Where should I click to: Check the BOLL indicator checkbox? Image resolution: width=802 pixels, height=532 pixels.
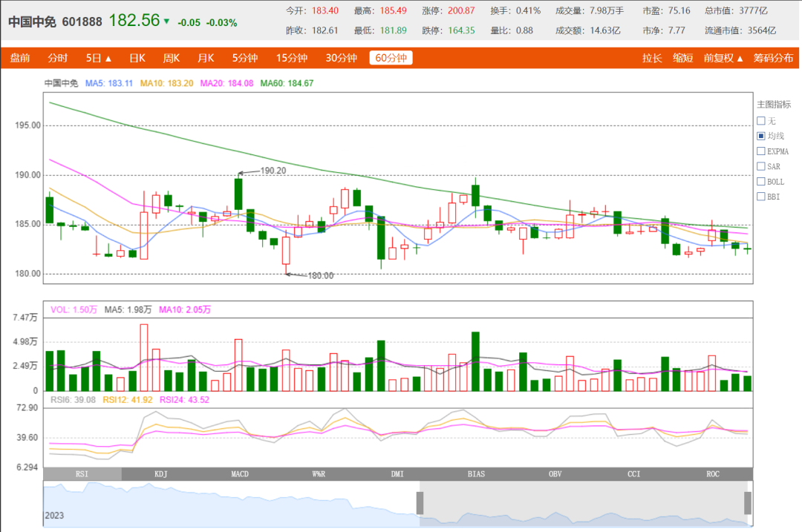(x=761, y=182)
